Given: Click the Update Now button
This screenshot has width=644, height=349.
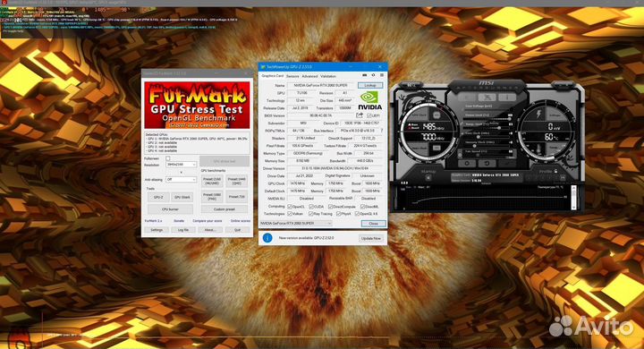Looking at the screenshot, I should 371,238.
